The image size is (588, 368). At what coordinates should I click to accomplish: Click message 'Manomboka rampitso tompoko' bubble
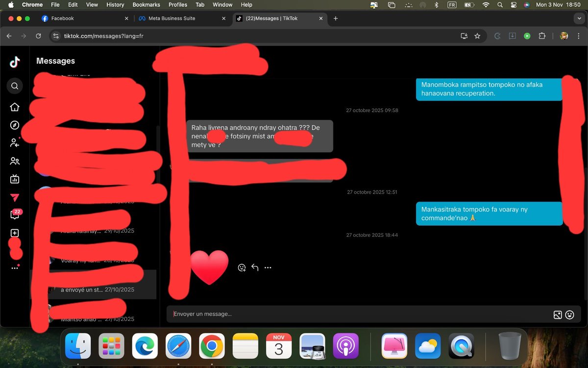tap(489, 89)
